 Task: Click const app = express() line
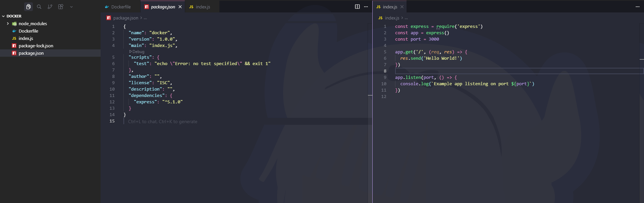coord(422,33)
